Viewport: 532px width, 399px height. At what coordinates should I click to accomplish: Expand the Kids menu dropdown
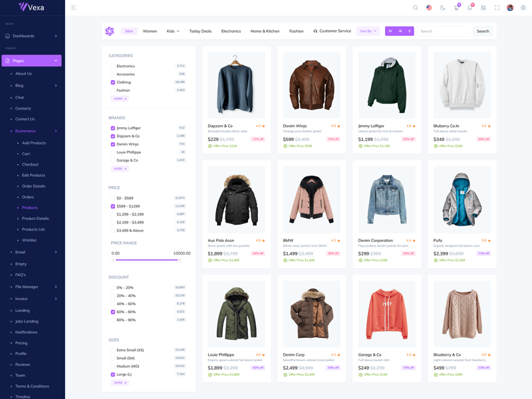173,31
